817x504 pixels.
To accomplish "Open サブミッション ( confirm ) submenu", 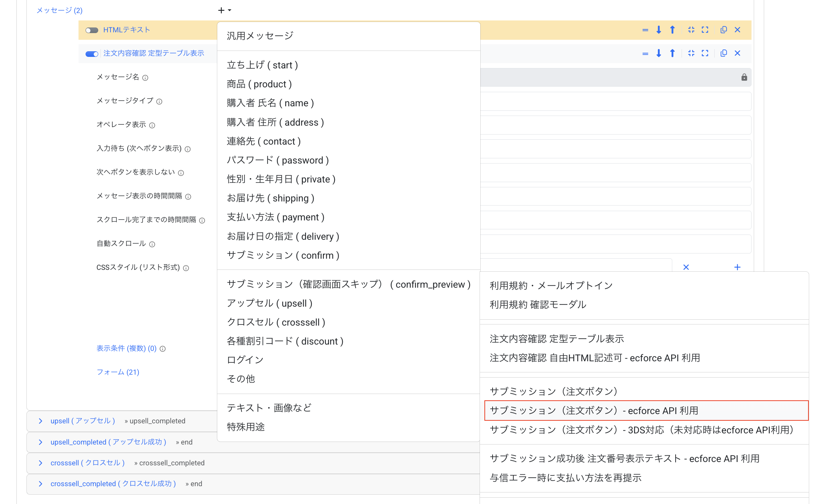I will pos(349,255).
